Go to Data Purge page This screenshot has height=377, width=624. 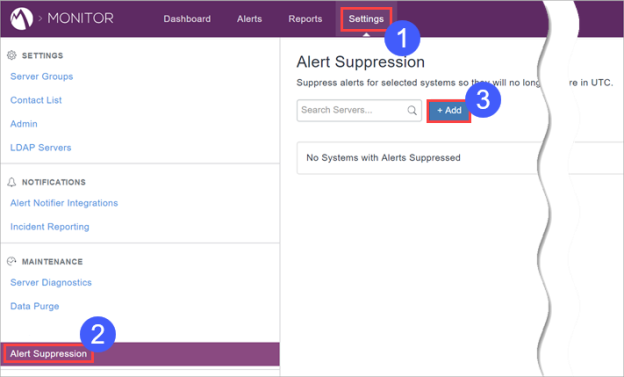coord(35,306)
